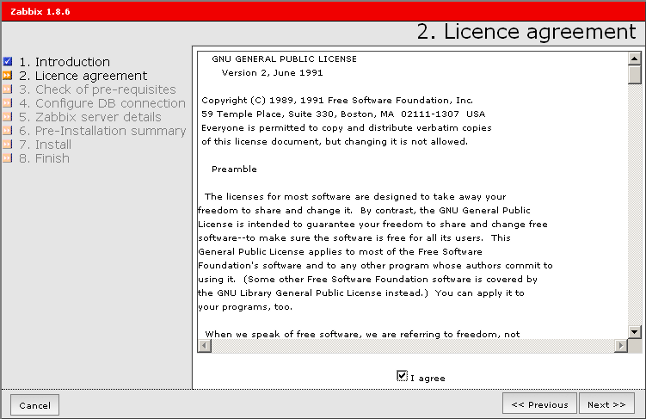
Task: Click the license scroll up arrow
Action: click(x=634, y=58)
